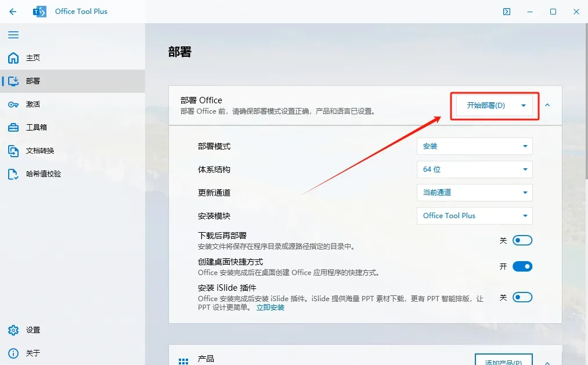Click the 产品 section title
Viewport: 588px width, 365px height.
click(206, 359)
